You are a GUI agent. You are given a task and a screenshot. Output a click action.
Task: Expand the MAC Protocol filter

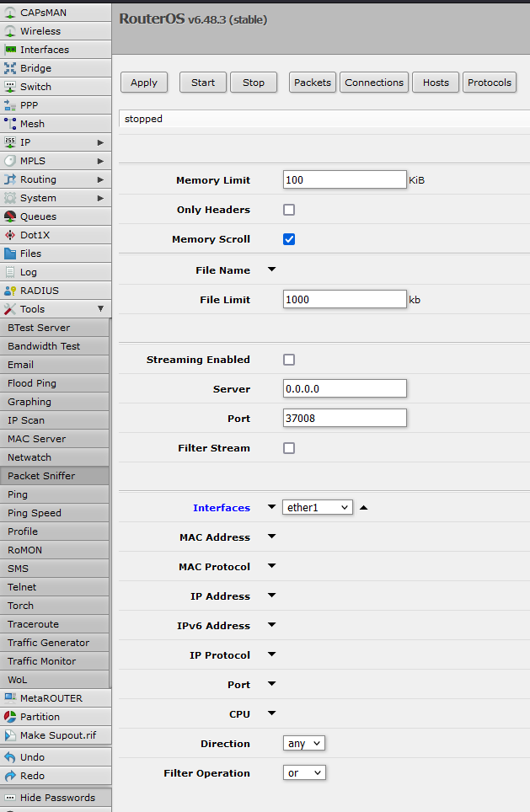271,566
